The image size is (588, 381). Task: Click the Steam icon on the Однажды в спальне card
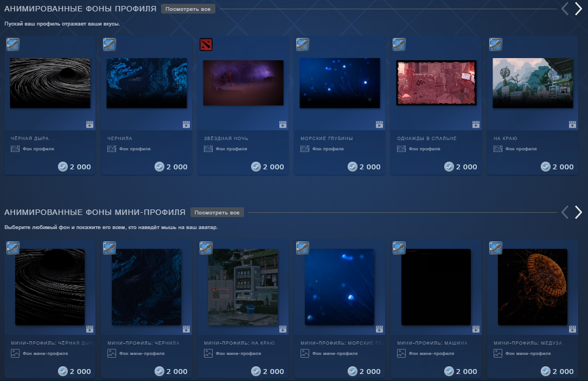(x=399, y=45)
